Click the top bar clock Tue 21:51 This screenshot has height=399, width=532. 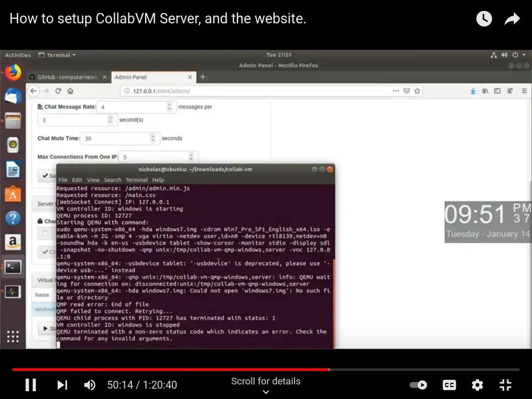[278, 55]
